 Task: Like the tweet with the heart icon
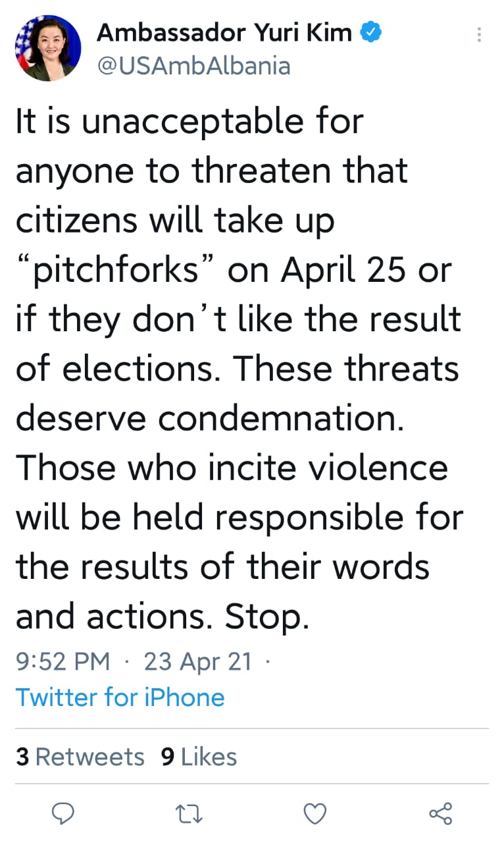click(x=315, y=813)
